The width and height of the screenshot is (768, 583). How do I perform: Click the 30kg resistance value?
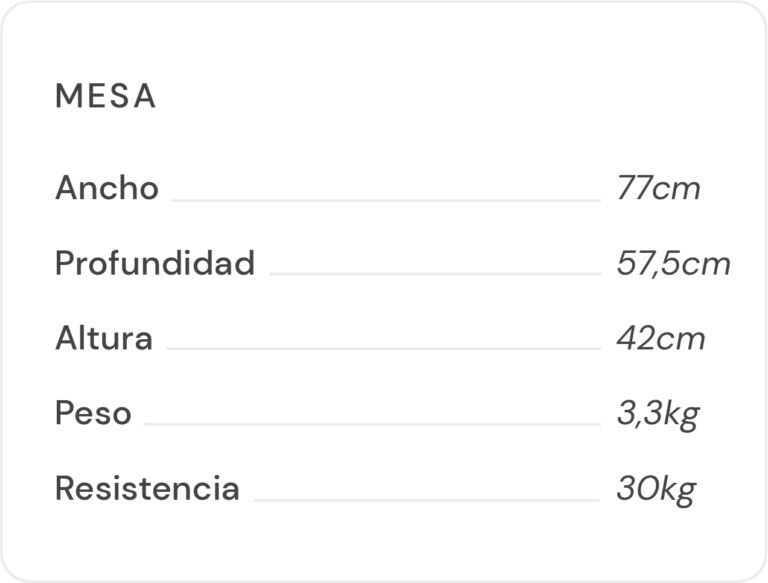coord(655,489)
